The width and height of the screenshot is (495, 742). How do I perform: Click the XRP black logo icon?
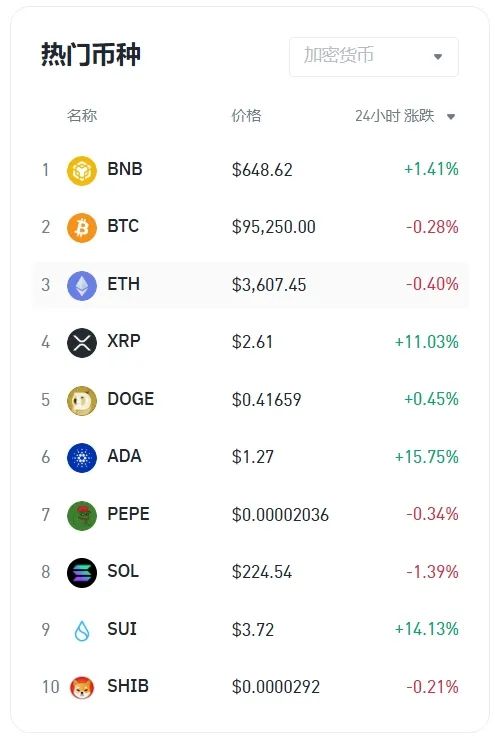coord(82,343)
